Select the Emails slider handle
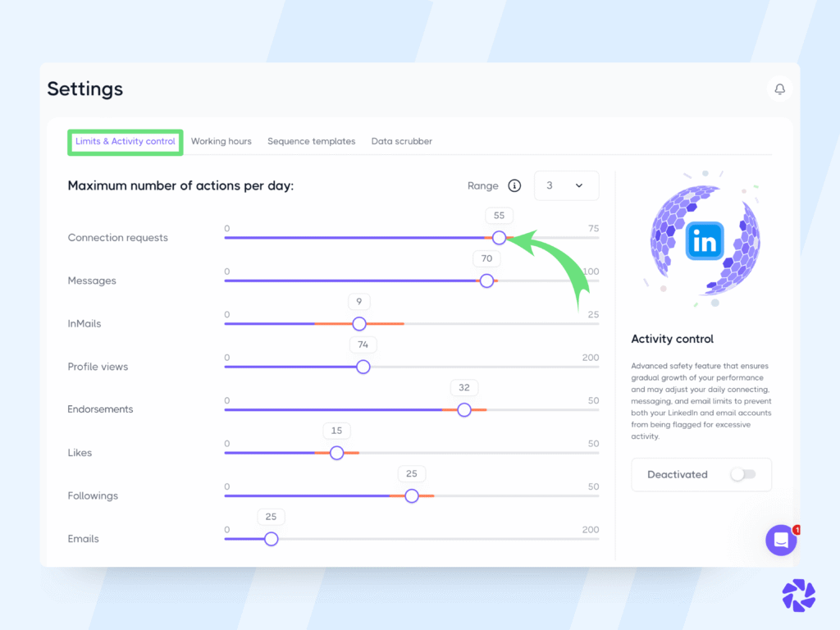The image size is (840, 630). pos(272,539)
